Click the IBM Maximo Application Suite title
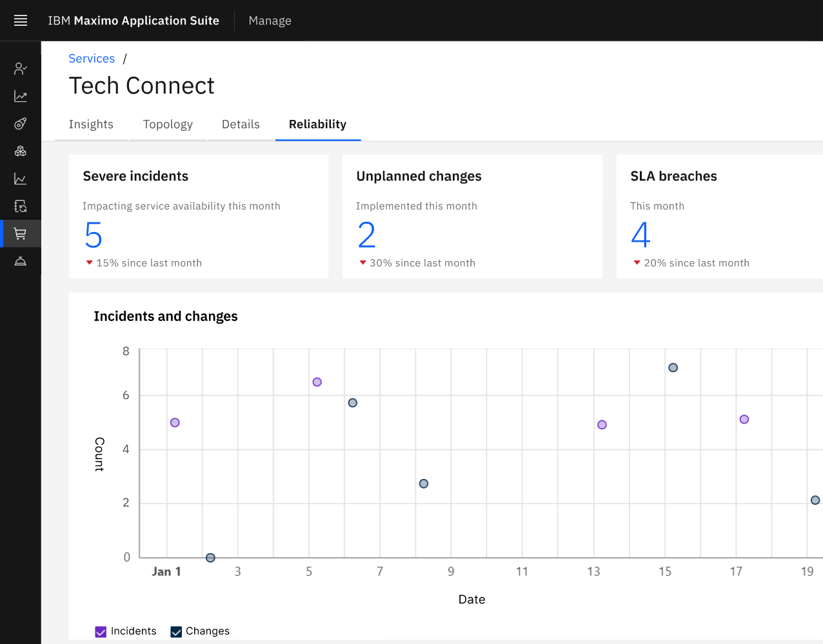 [x=134, y=21]
